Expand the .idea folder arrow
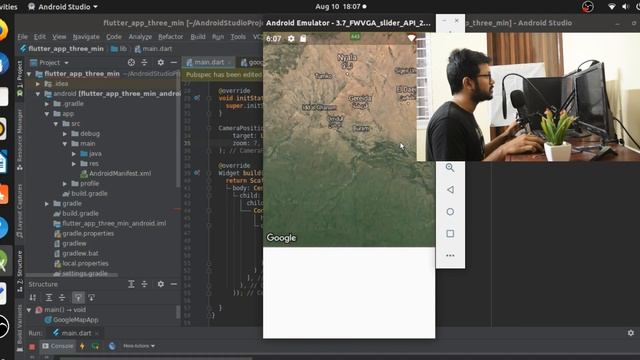The width and height of the screenshot is (640, 360). coord(38,84)
